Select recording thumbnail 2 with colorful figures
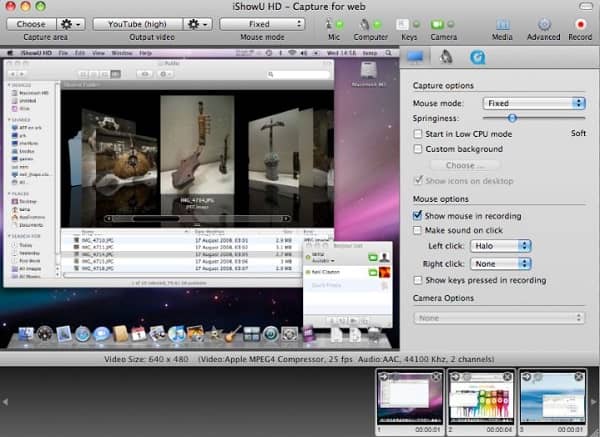The width and height of the screenshot is (600, 437). coord(481,402)
